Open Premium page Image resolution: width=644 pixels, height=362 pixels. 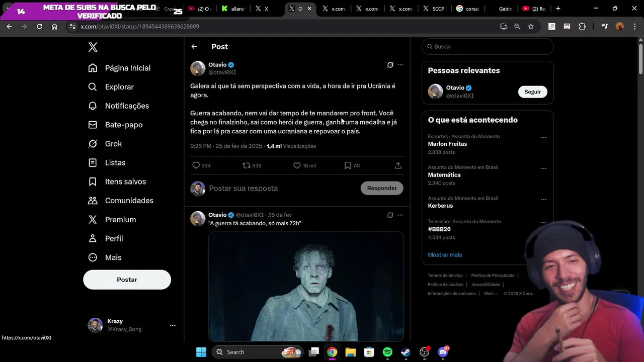112,220
